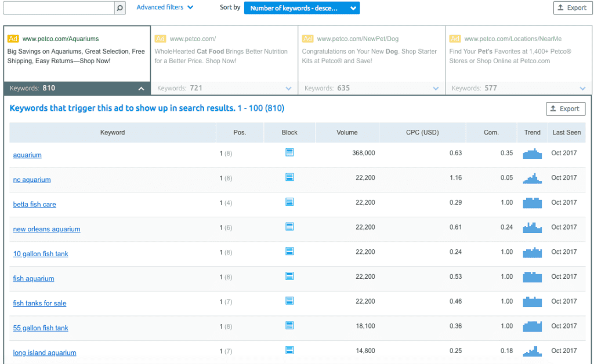Open the trend chart for fish tanks for sale
The height and width of the screenshot is (364, 594).
533,301
